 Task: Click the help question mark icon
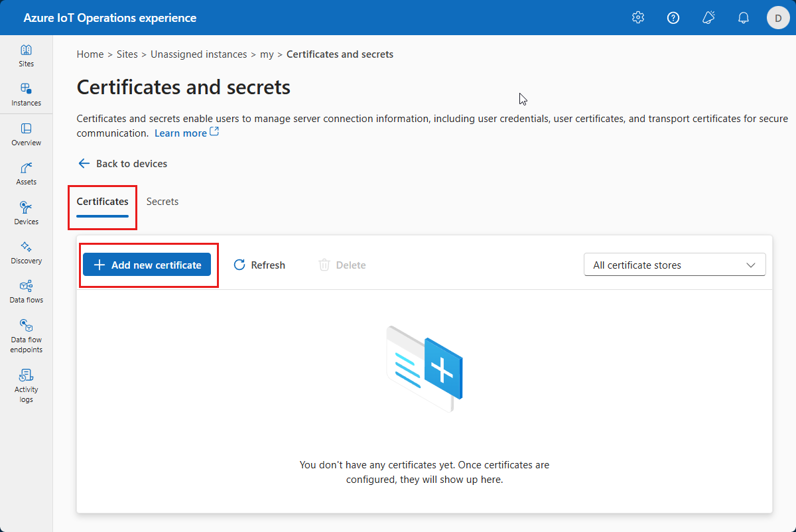[x=673, y=18]
